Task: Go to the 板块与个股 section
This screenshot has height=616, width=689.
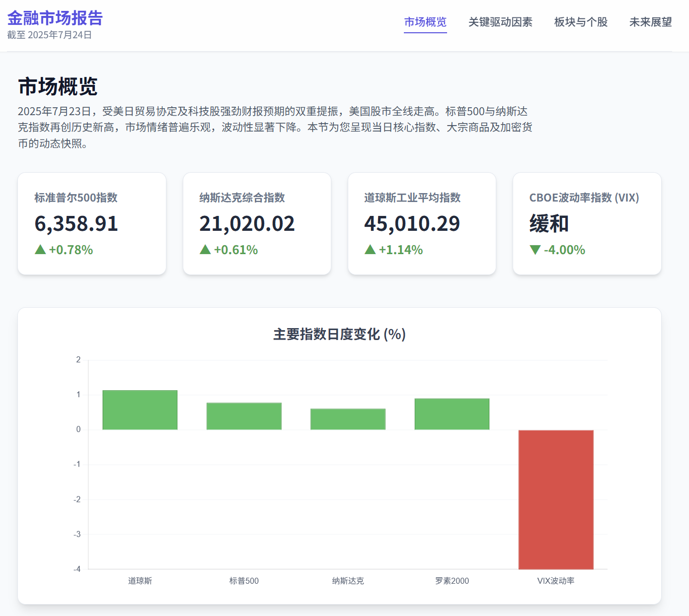Action: (581, 22)
